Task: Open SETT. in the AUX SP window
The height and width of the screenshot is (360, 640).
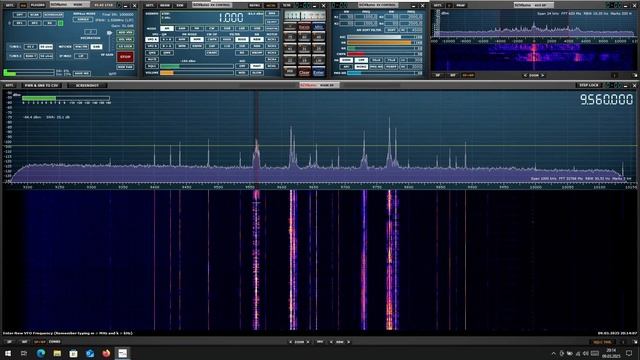Action: click(x=438, y=5)
